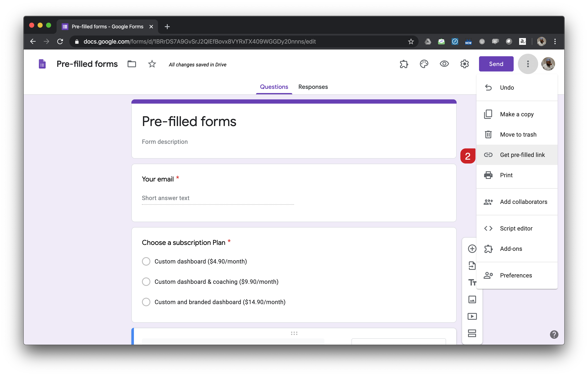Switch to the Responses tab
Screen dimensions: 588x376
313,87
